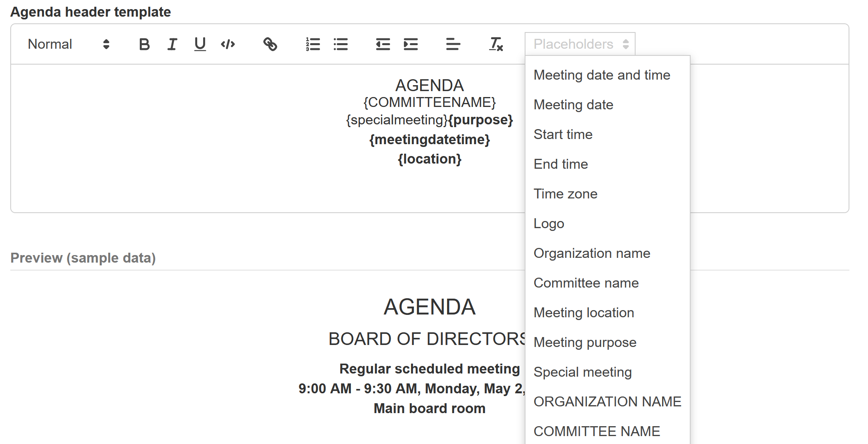Select uppercase ORGANIZATION NAME placeholder
The height and width of the screenshot is (444, 868).
point(607,402)
